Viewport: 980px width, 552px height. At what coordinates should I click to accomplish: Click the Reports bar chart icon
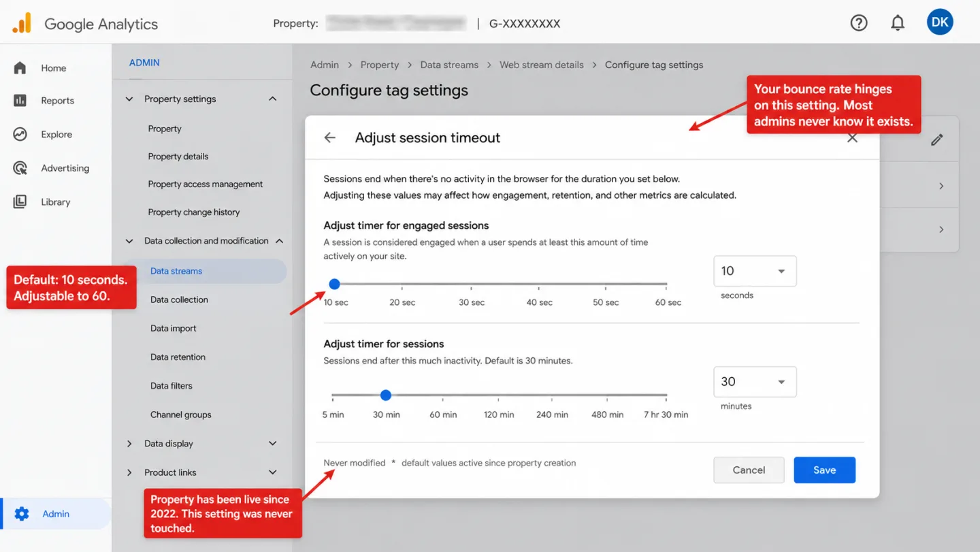tap(20, 101)
